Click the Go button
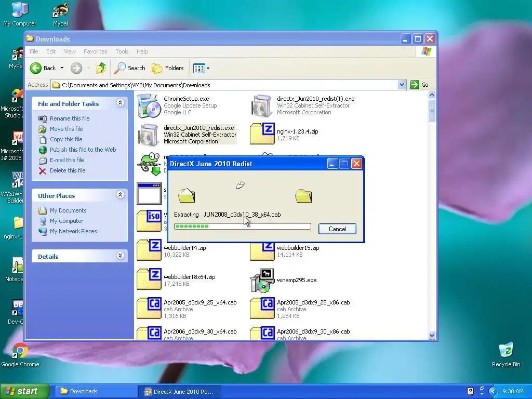 click(419, 85)
